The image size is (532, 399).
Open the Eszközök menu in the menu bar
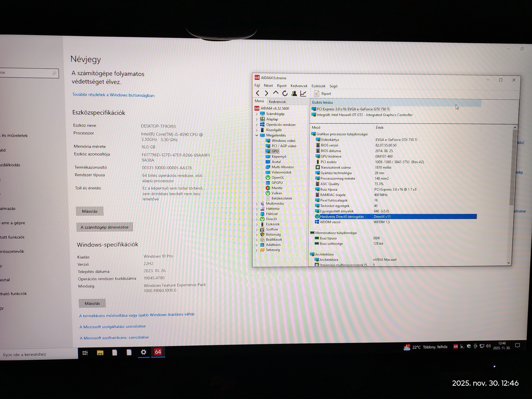[x=318, y=86]
